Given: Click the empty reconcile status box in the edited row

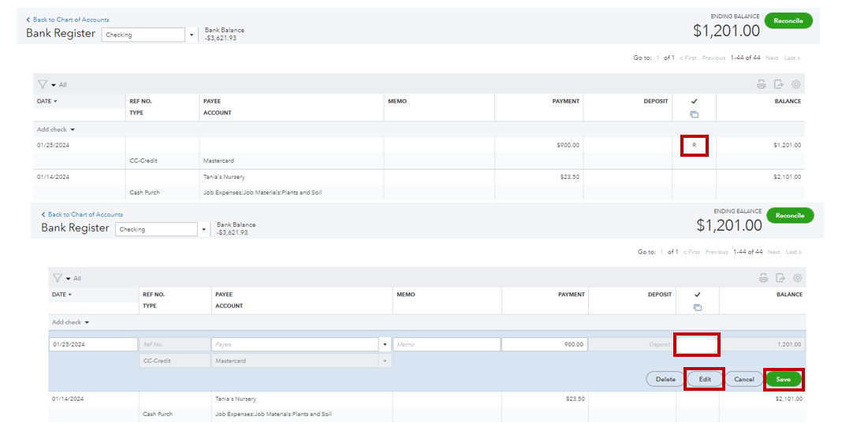Looking at the screenshot, I should (696, 344).
